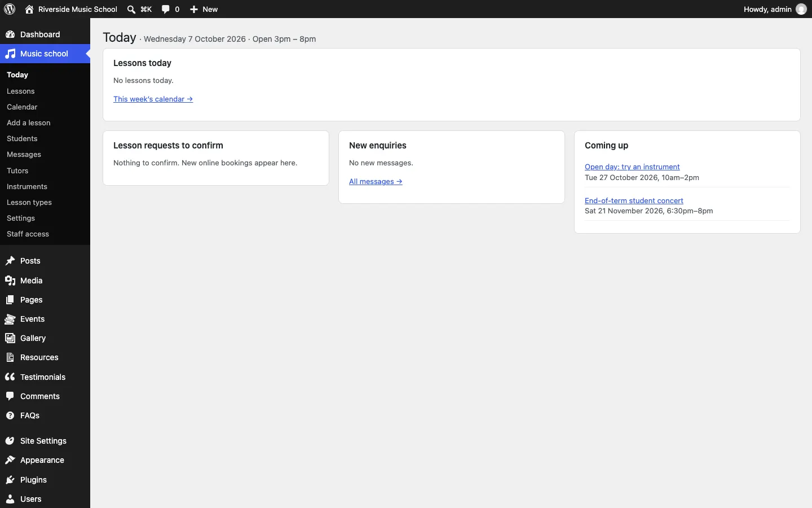Open Plugins via the plug icon
The width and height of the screenshot is (812, 508).
coord(10,480)
